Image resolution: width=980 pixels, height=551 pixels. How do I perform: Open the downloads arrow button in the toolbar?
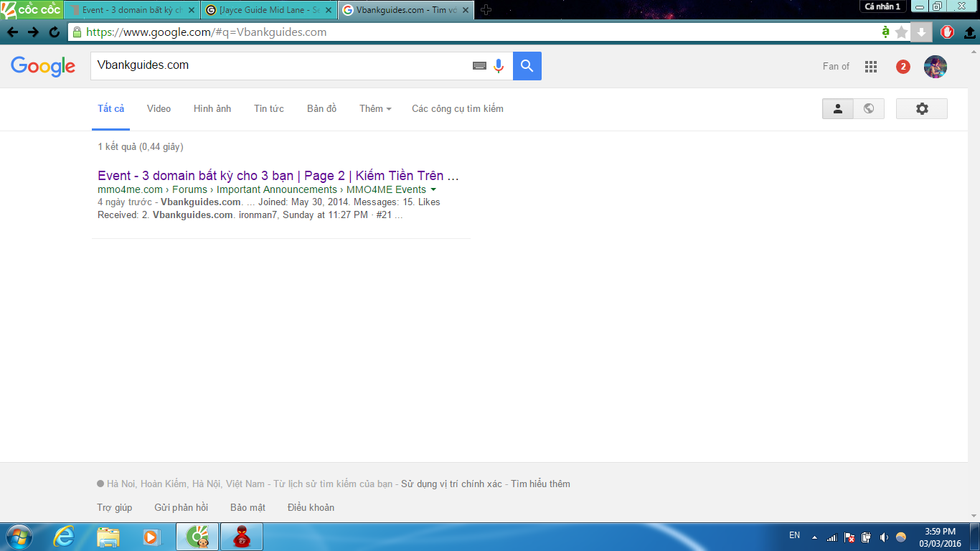(921, 32)
